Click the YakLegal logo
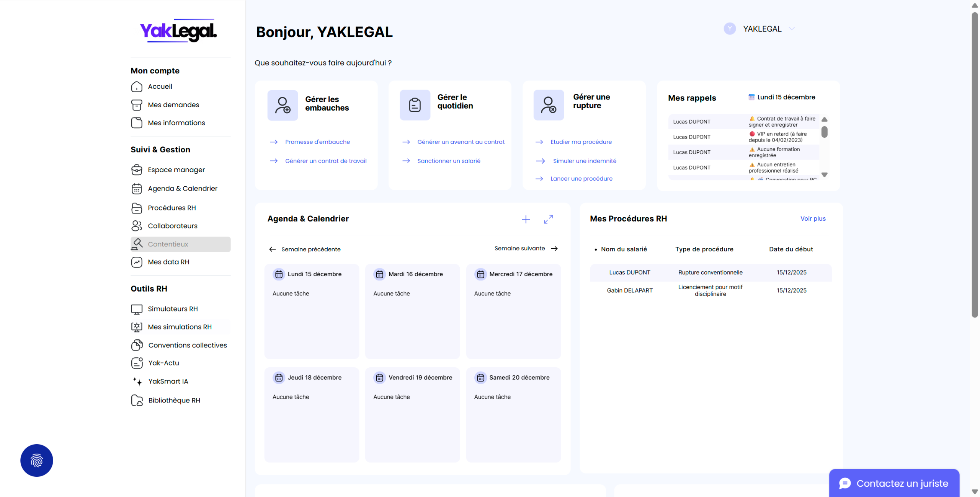Screen dimensions: 980x497 [x=178, y=31]
